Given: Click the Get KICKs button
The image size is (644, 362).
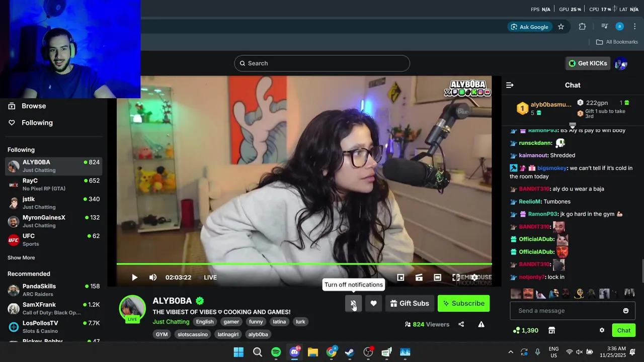Looking at the screenshot, I should tap(588, 63).
